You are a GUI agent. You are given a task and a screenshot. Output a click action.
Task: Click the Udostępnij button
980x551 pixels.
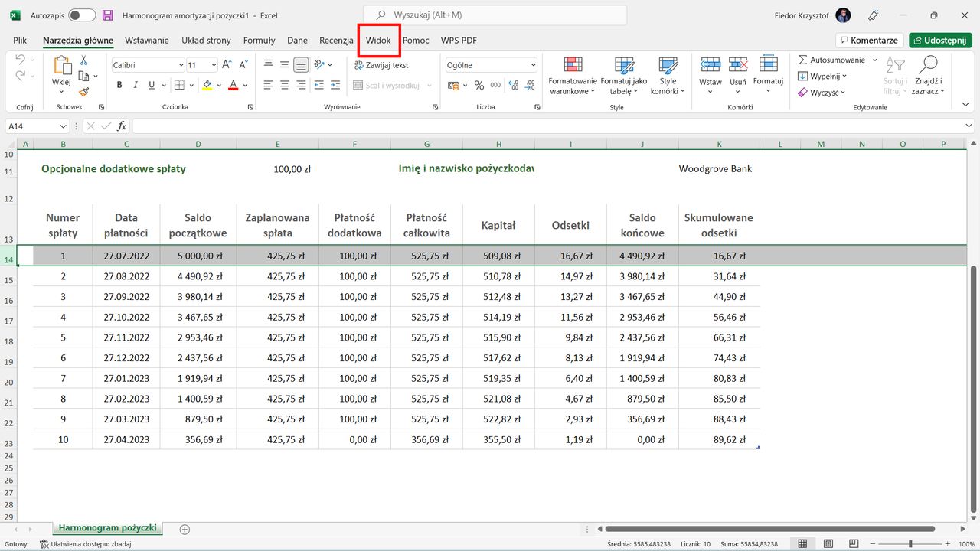pyautogui.click(x=940, y=40)
